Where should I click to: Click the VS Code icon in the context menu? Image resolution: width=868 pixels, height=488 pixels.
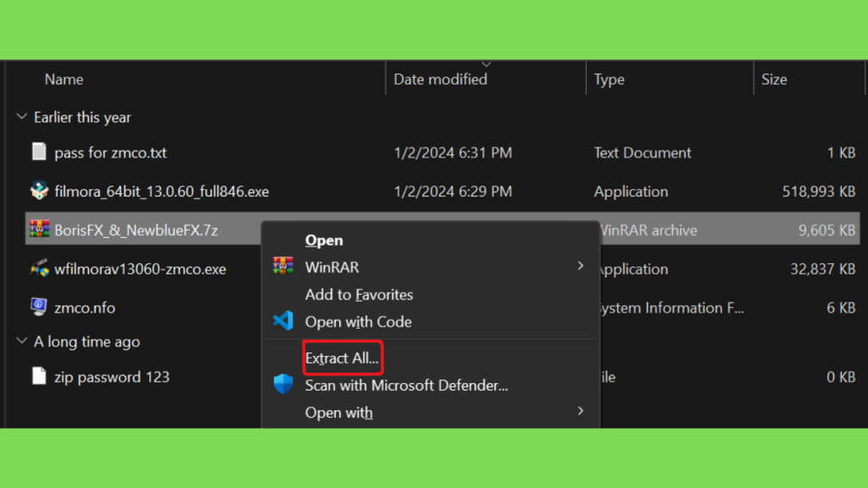(283, 321)
